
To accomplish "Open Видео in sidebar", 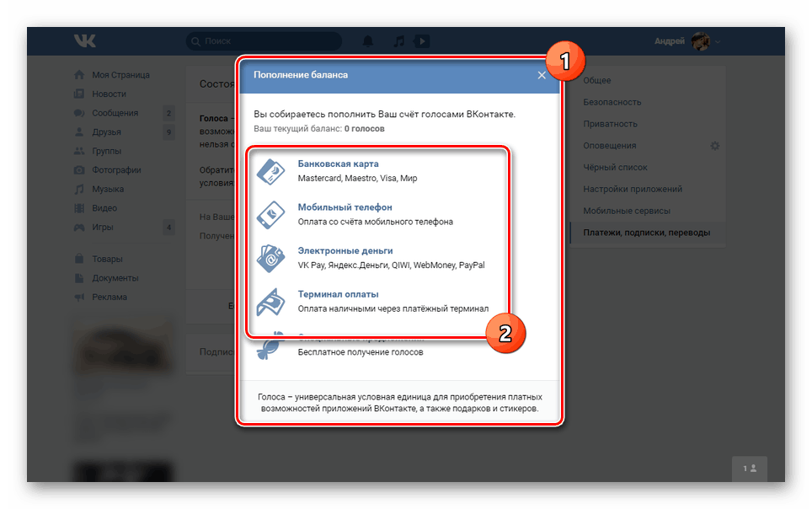I will [104, 208].
